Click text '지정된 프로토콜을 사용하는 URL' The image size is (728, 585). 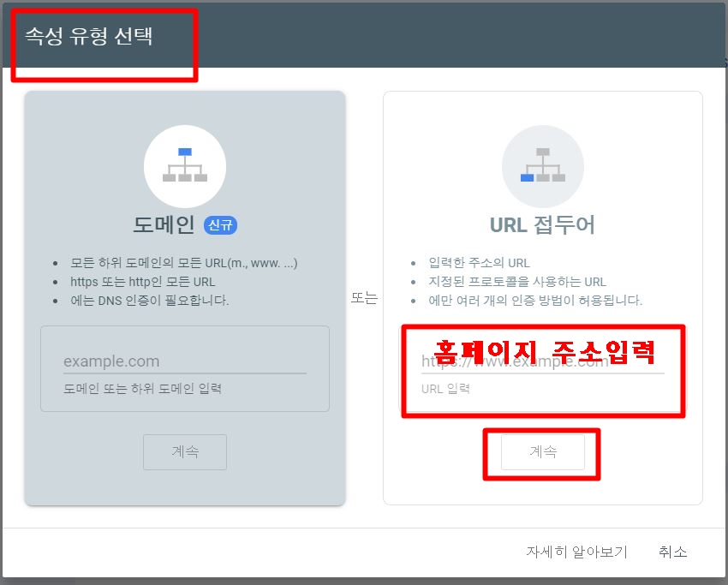[x=517, y=282]
